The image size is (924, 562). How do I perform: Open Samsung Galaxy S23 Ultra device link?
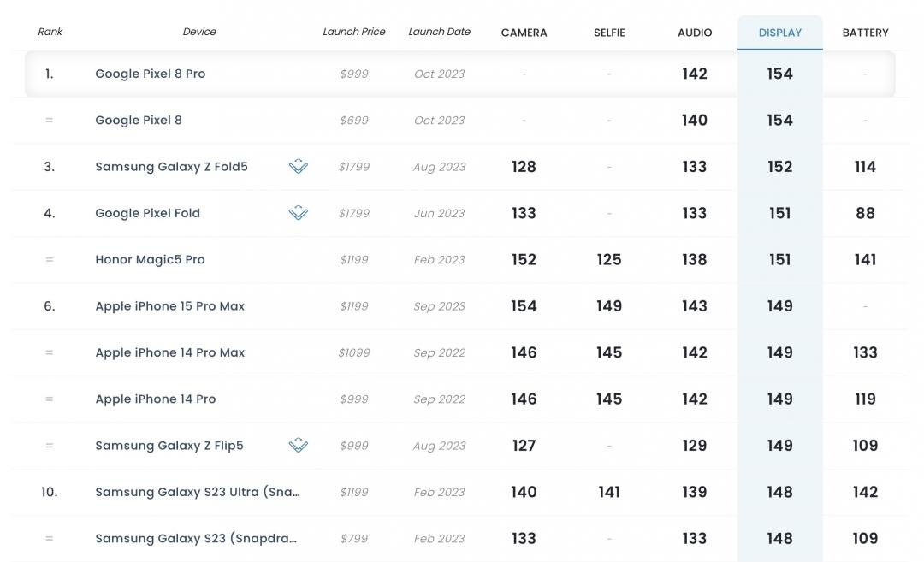click(197, 492)
